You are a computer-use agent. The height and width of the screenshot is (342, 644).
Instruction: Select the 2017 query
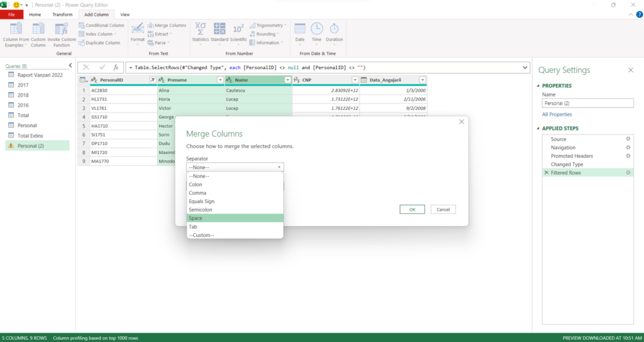(x=37, y=85)
